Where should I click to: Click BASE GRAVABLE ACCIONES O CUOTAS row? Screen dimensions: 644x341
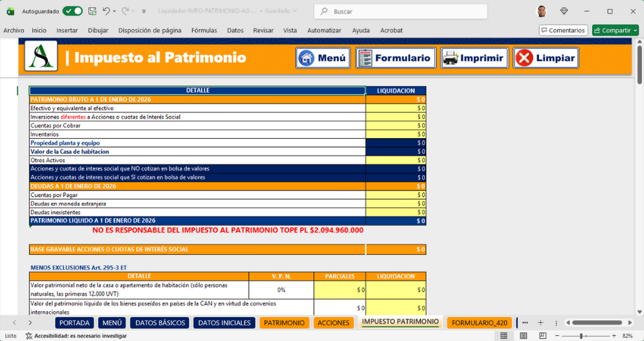227,250
